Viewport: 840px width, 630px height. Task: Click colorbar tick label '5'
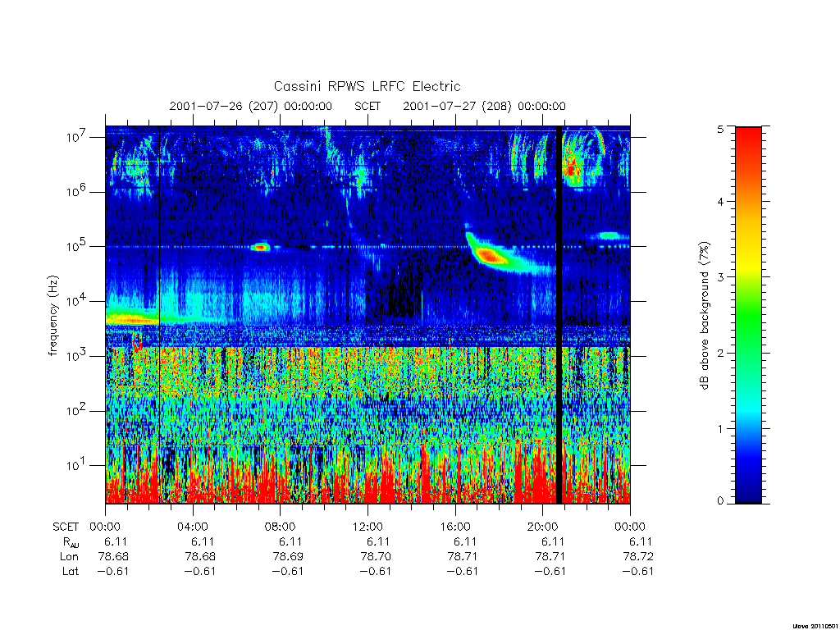click(720, 129)
